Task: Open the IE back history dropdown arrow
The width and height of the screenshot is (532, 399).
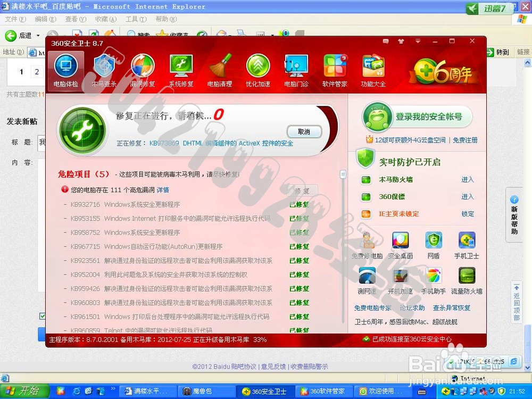Action: 38,36
